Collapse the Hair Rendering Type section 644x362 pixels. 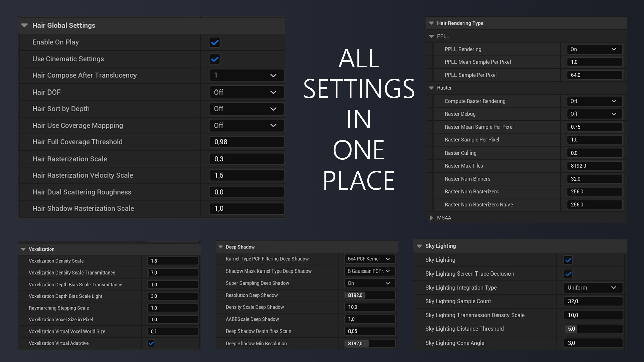(431, 23)
